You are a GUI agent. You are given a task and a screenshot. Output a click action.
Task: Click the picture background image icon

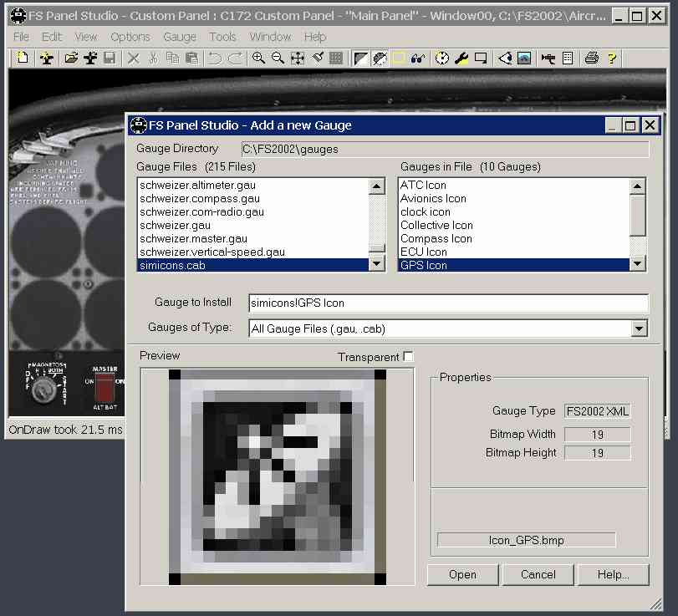click(524, 58)
